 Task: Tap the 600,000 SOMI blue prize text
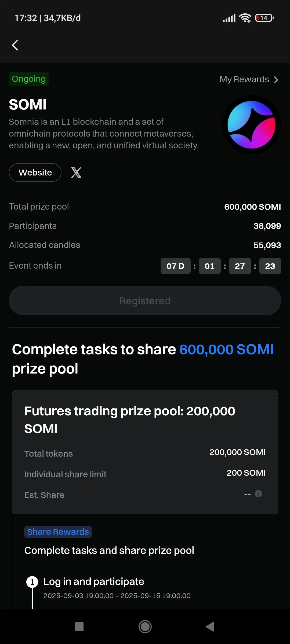tap(226, 350)
